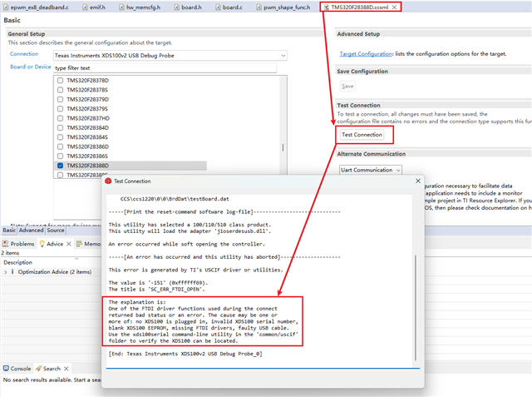Switch to the emif.h editor tab
This screenshot has height=397, width=532.
tap(94, 7)
